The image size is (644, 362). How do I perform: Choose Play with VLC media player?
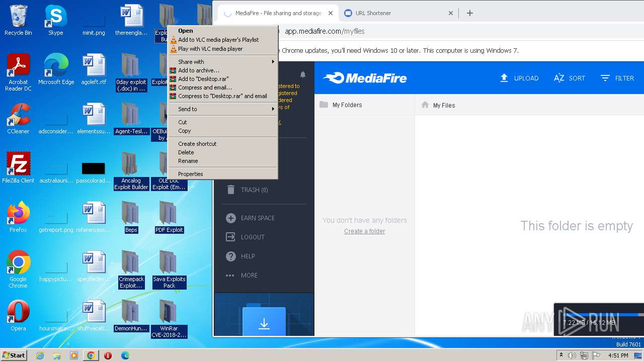[222, 49]
